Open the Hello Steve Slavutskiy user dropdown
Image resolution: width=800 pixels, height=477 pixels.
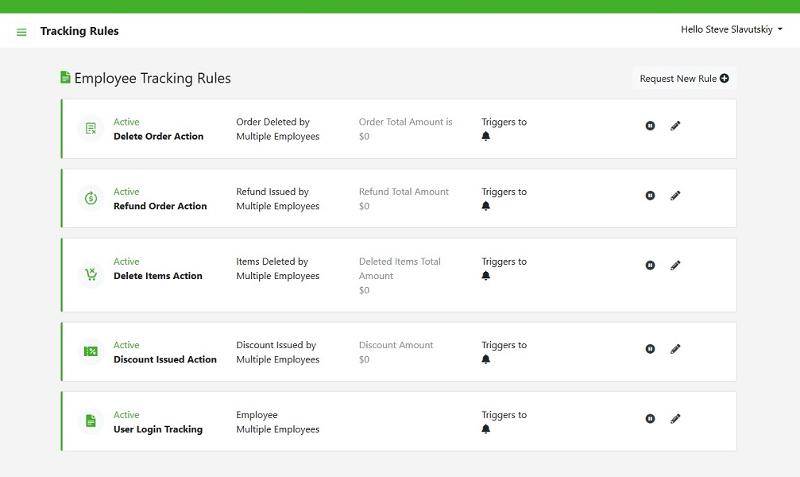pos(731,30)
